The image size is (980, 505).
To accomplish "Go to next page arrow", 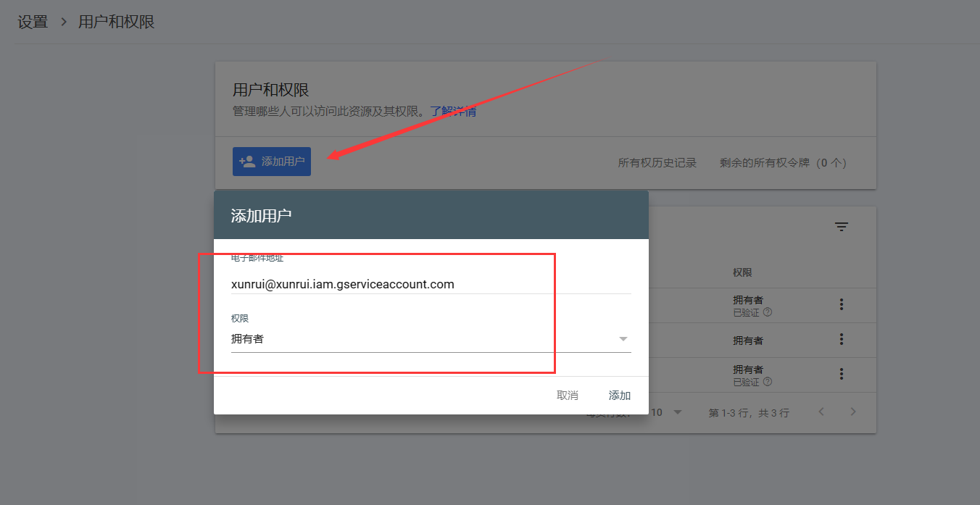I will (x=853, y=412).
